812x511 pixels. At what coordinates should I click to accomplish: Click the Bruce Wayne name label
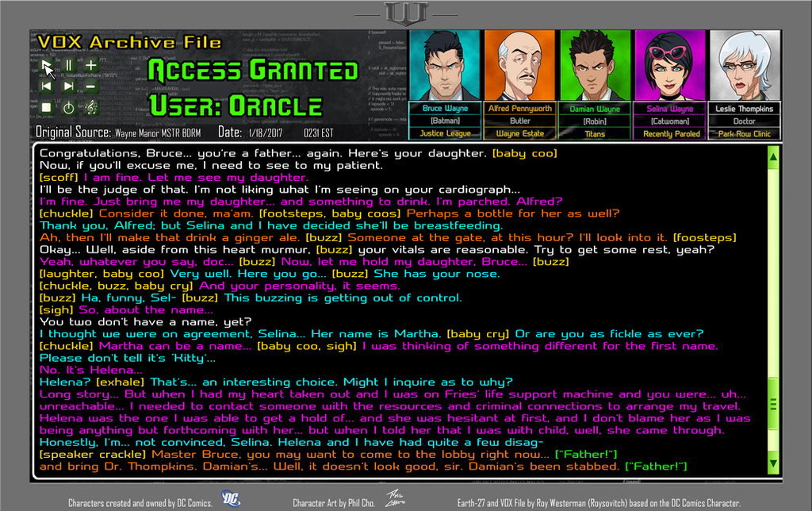(445, 109)
